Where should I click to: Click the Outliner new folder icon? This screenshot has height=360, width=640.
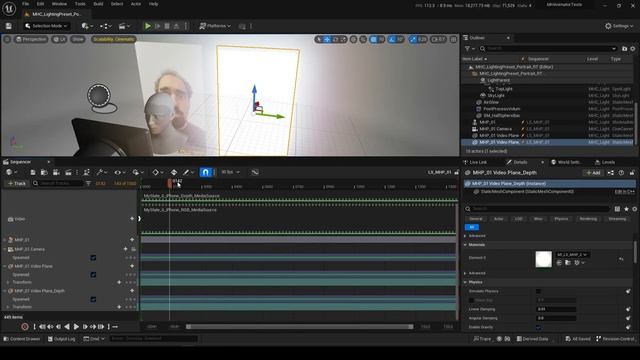tap(624, 49)
